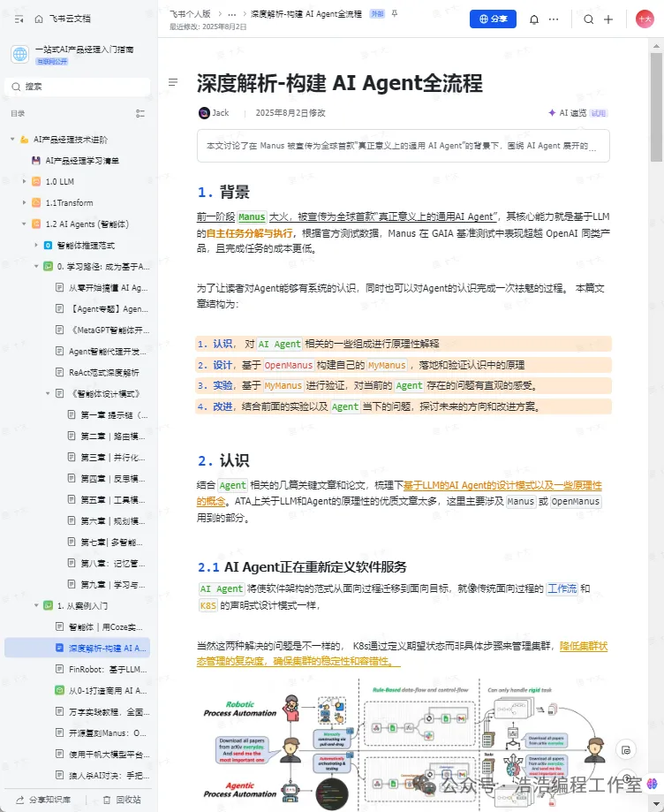Expand the document summary box
The width and height of the screenshot is (664, 812).
404,146
